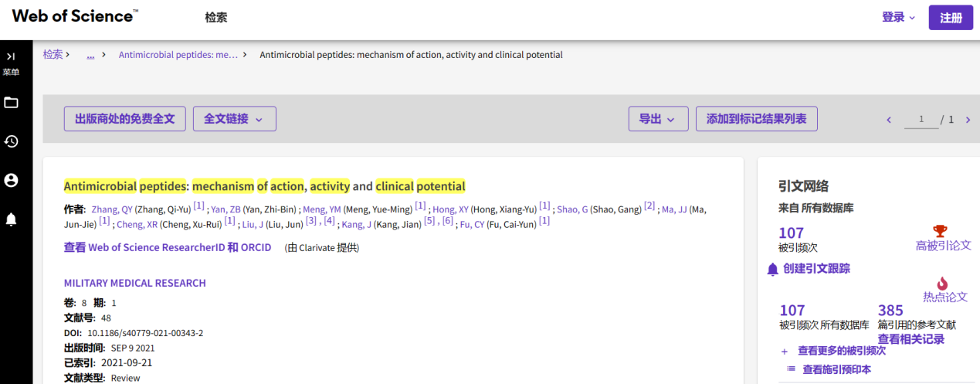This screenshot has width=980, height=384.
Task: Click the 注册 register button
Action: [x=951, y=18]
